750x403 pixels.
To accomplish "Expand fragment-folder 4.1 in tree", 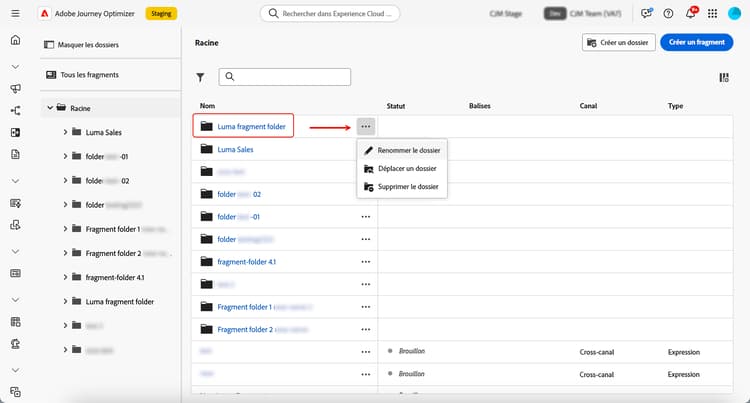I will pos(65,277).
